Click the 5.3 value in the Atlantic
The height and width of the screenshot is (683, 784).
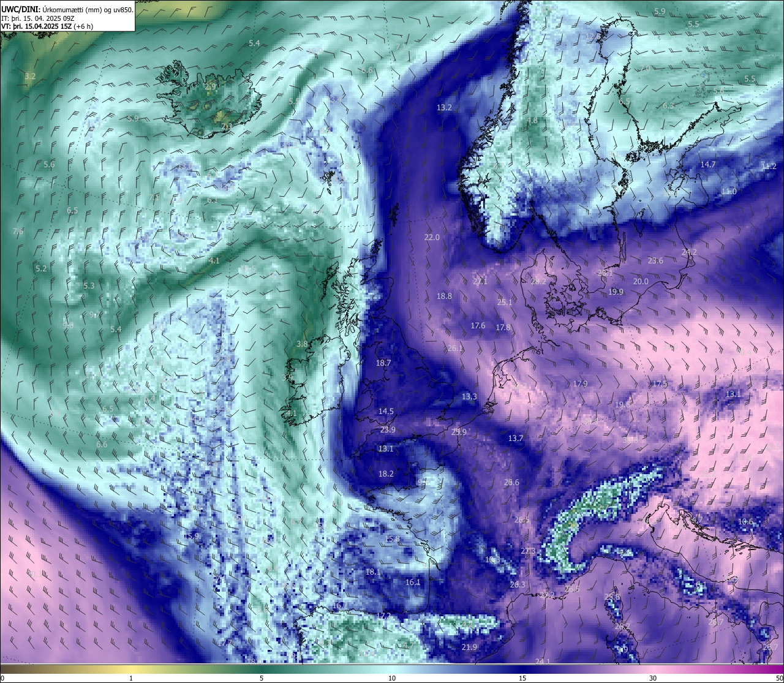[x=89, y=285]
